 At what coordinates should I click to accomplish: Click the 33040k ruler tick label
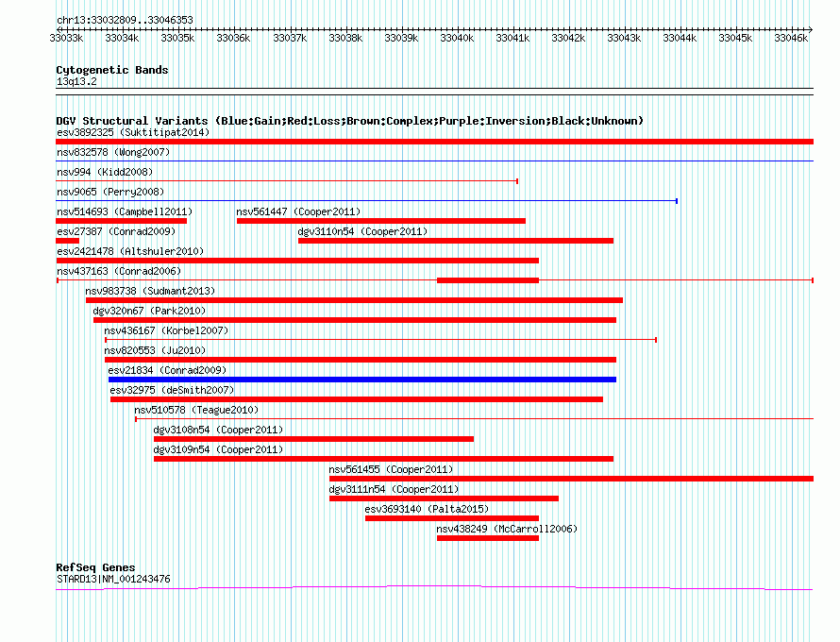click(457, 38)
